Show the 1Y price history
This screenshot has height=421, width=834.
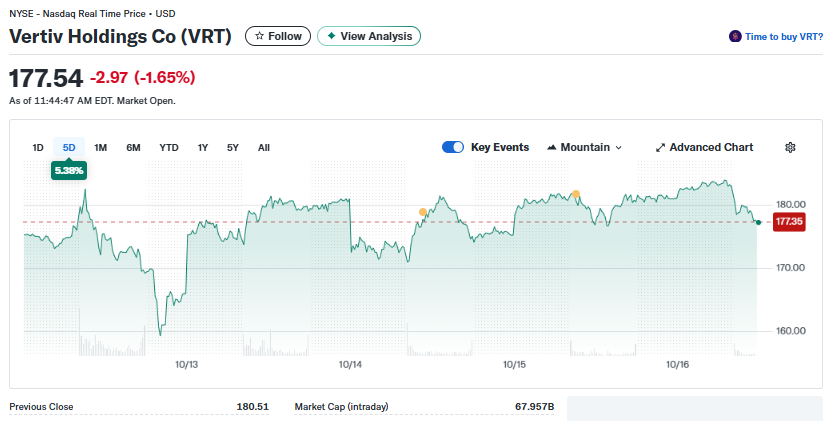[x=203, y=147]
